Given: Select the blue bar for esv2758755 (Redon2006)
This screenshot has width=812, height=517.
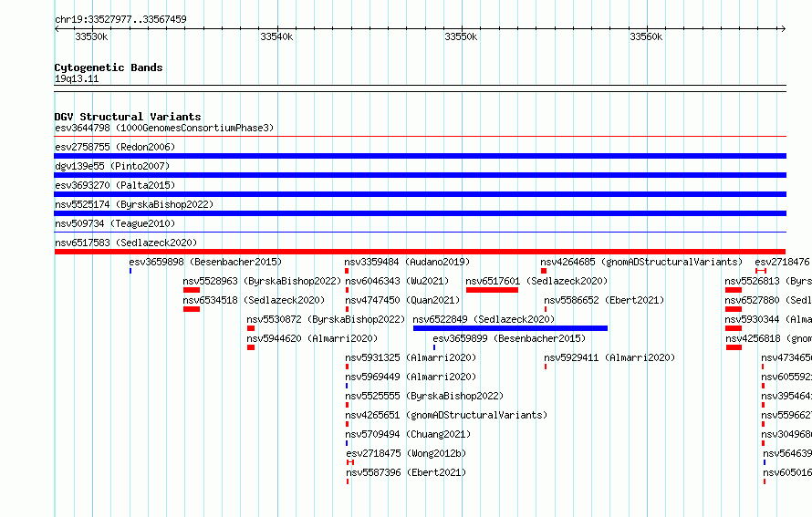Looking at the screenshot, I should (420, 156).
